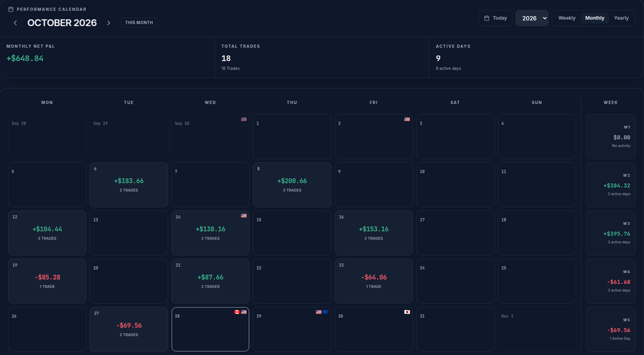The width and height of the screenshot is (644, 355).
Task: Open the W5 summary showing -$69.56
Action: pyautogui.click(x=611, y=329)
